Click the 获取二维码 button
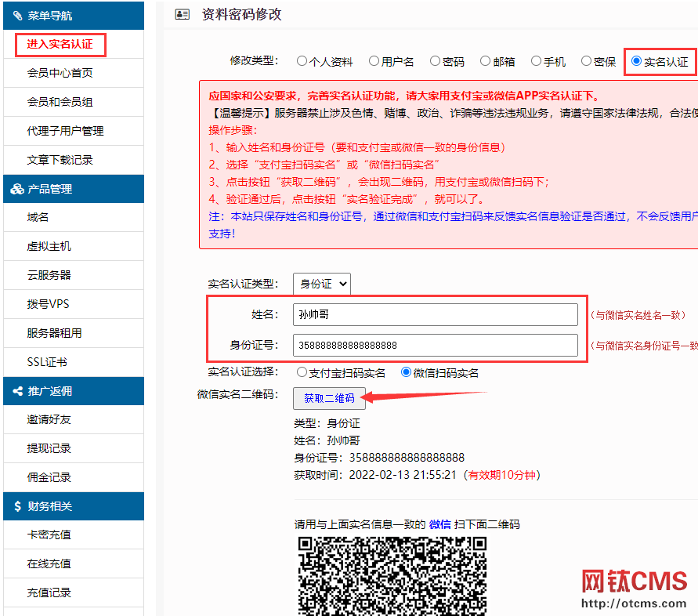This screenshot has width=698, height=616. [x=329, y=398]
